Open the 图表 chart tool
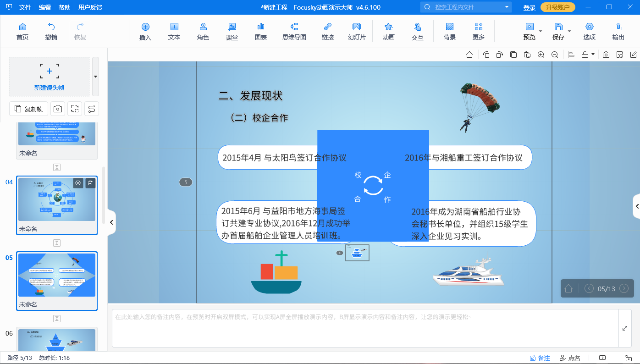 click(261, 31)
